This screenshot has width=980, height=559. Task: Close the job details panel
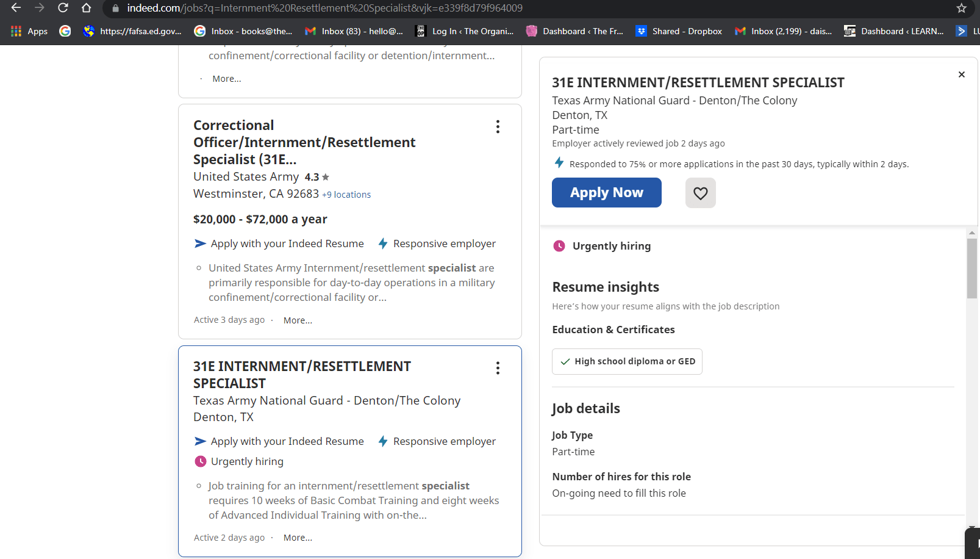click(x=961, y=74)
